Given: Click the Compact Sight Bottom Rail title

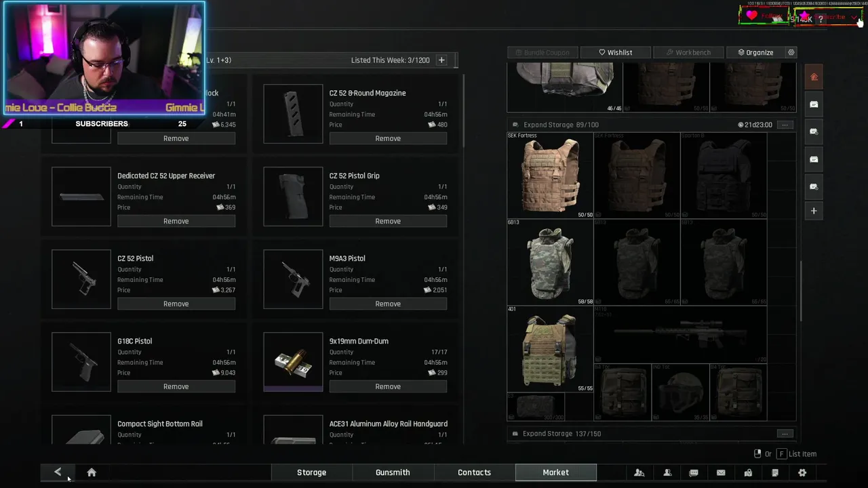Looking at the screenshot, I should [x=160, y=424].
